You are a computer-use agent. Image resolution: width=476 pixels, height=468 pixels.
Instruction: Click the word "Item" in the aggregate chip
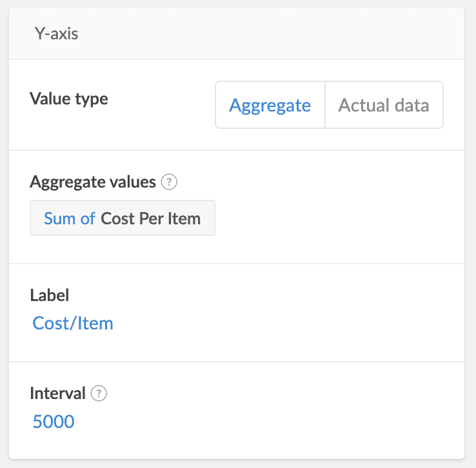(x=184, y=219)
